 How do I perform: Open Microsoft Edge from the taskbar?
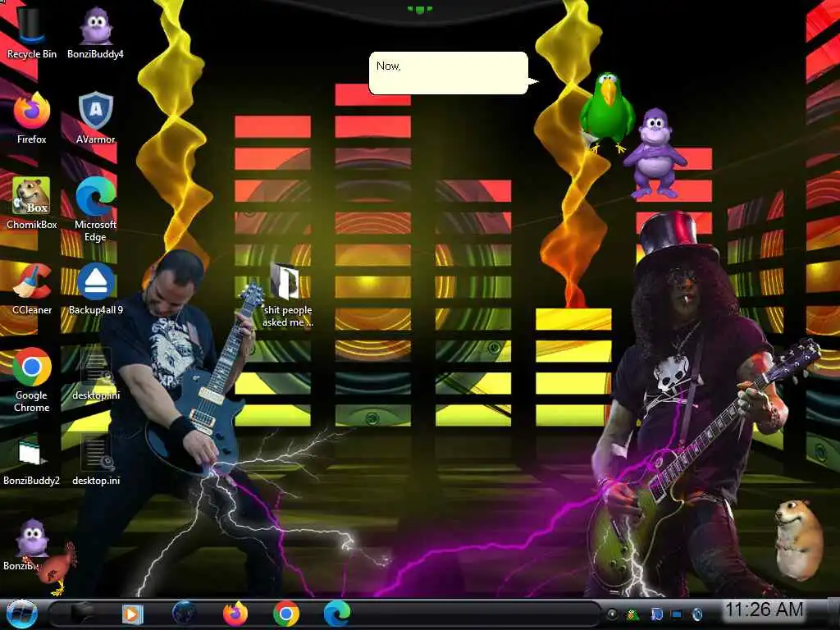pos(337,614)
